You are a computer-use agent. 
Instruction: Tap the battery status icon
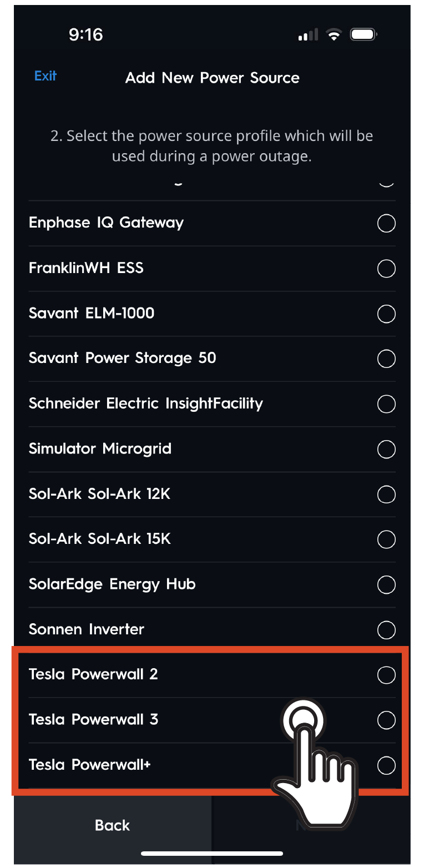click(x=364, y=36)
